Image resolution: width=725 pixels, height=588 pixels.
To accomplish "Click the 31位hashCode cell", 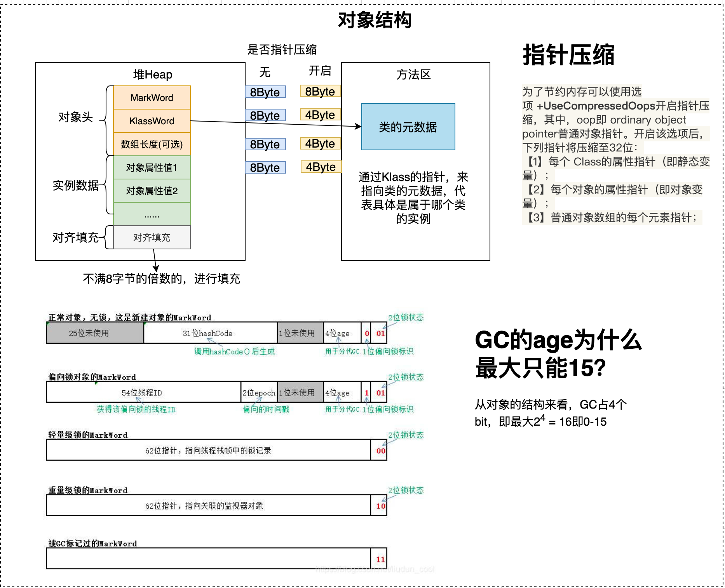I will pyautogui.click(x=211, y=333).
